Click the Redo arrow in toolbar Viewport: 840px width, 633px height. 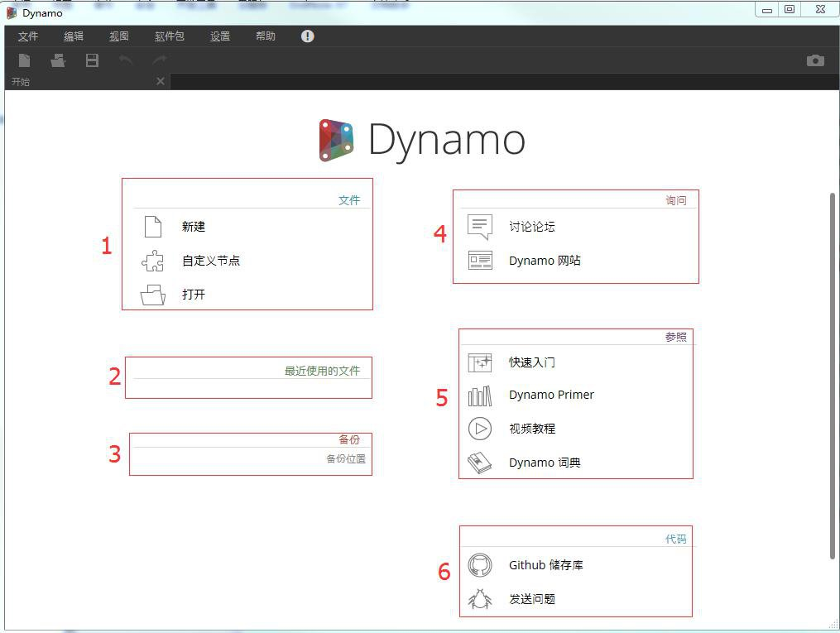pos(159,60)
